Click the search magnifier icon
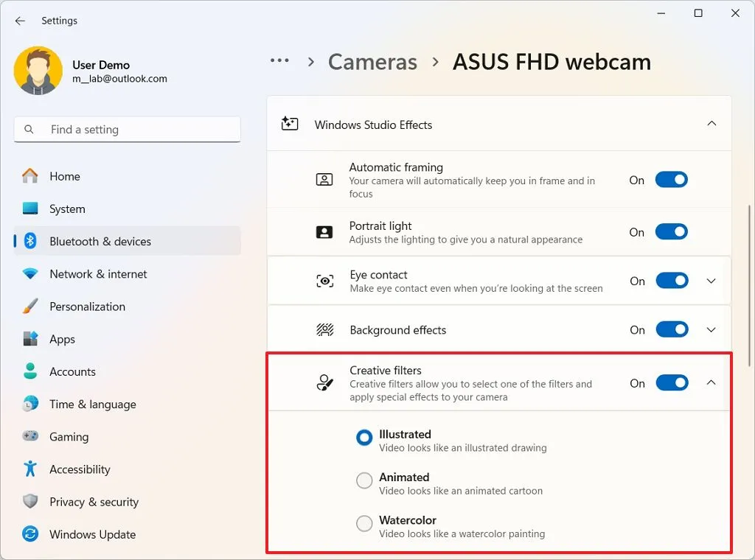The image size is (755, 560). pos(28,129)
